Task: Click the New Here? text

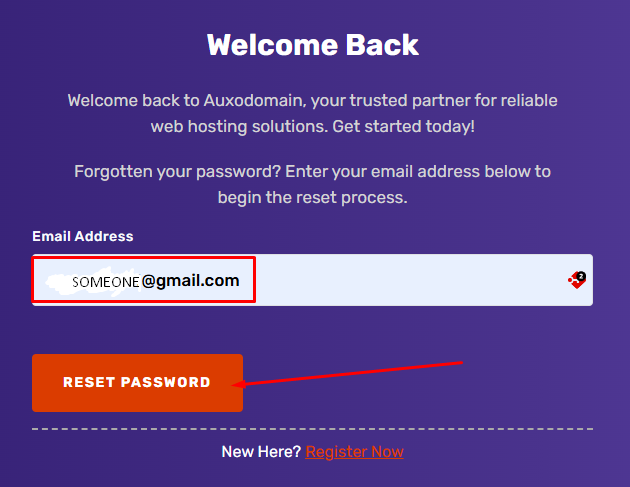Action: pyautogui.click(x=261, y=452)
